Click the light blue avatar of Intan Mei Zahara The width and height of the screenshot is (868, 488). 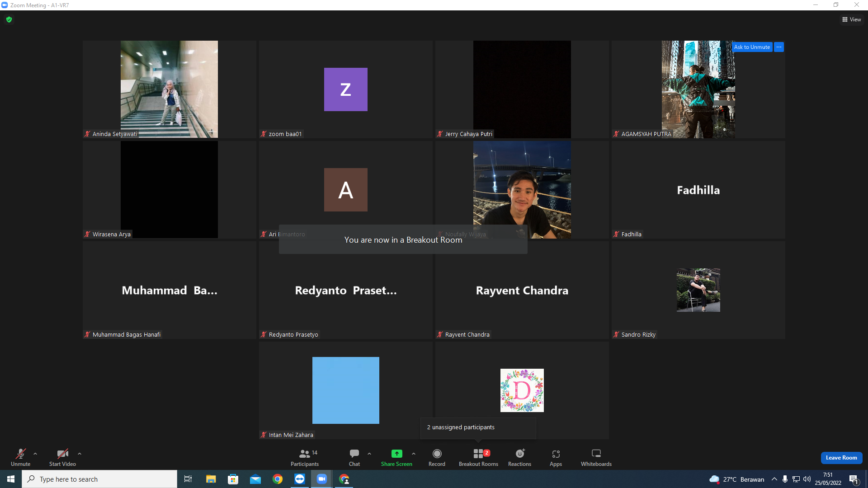(346, 390)
